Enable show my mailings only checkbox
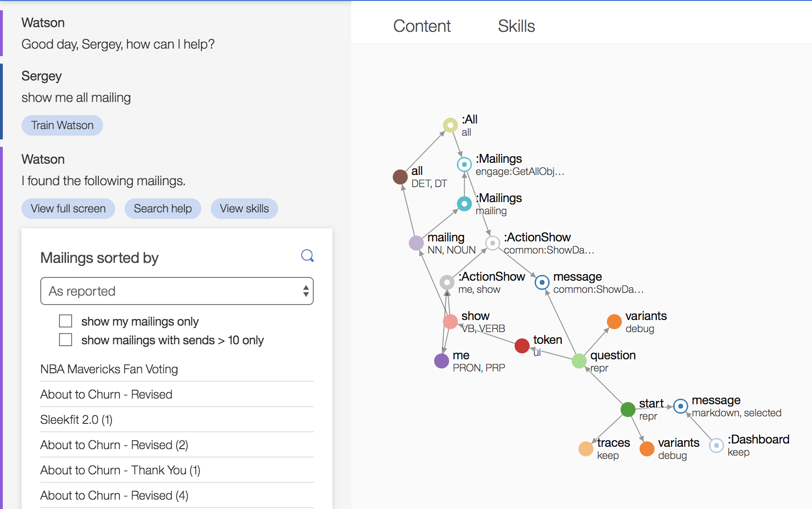 (66, 321)
